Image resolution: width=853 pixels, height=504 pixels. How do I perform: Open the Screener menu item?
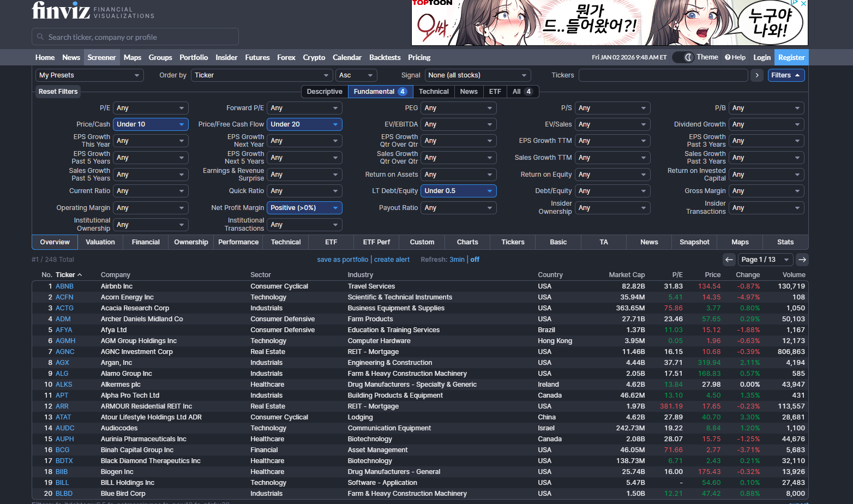[x=101, y=57]
